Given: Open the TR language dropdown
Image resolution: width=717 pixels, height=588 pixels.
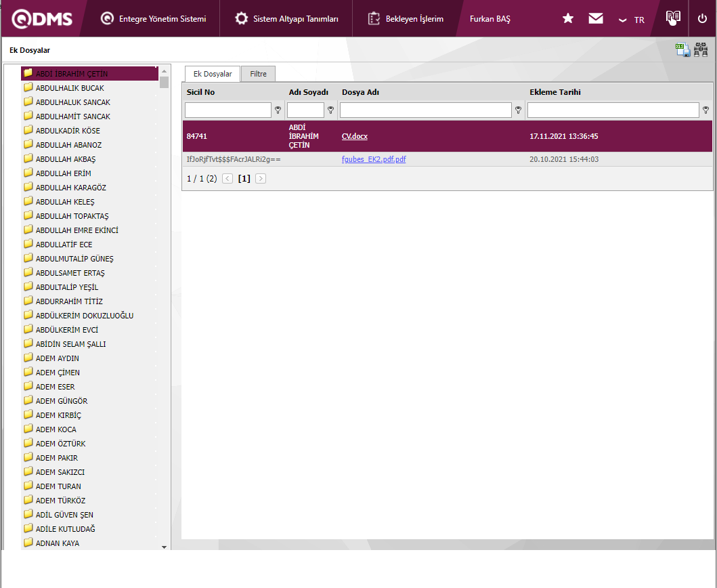Looking at the screenshot, I should point(632,20).
